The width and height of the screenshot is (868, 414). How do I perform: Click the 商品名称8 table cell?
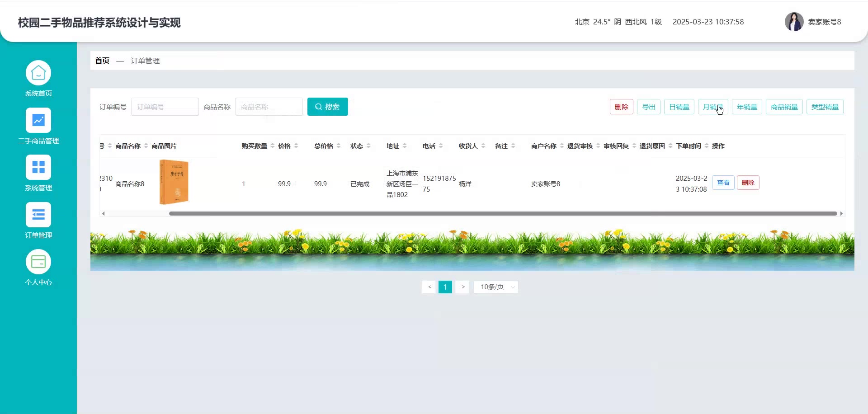(x=130, y=184)
